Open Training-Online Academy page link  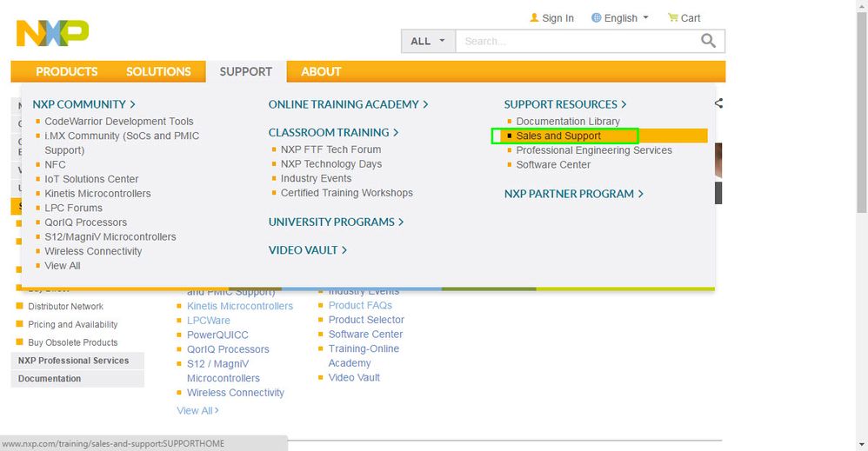point(364,355)
